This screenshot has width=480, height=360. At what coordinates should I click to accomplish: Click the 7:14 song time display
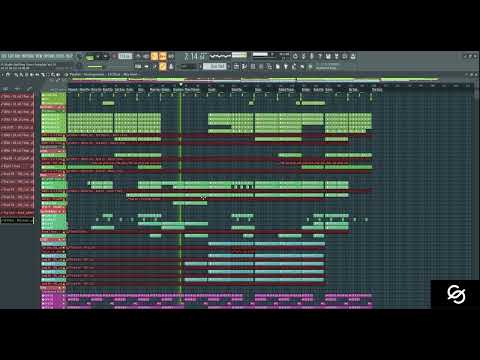click(x=195, y=56)
